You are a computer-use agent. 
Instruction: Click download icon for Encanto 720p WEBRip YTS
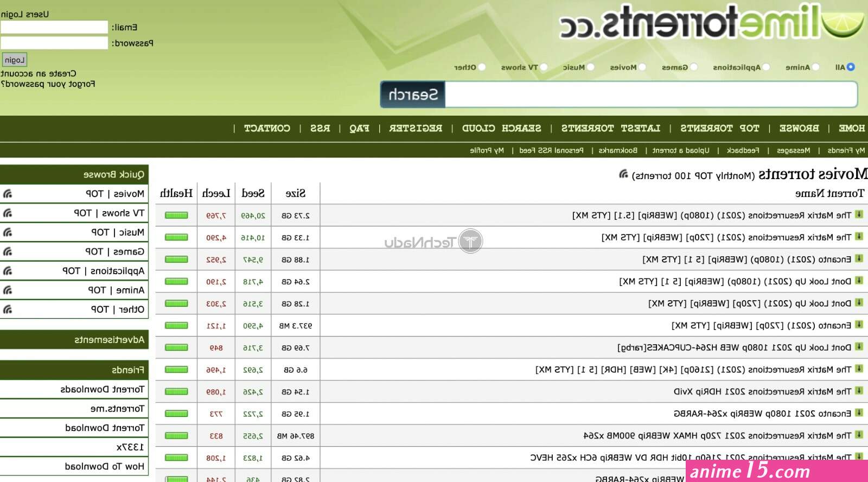[x=859, y=325]
